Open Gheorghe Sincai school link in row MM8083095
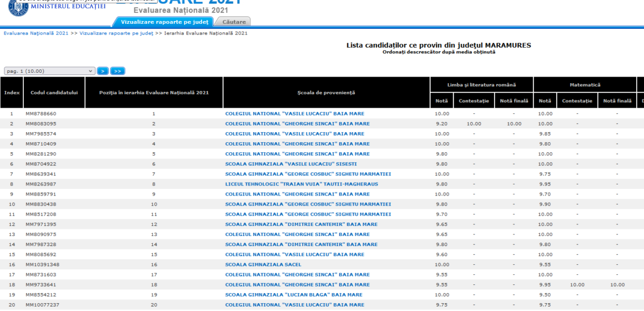This screenshot has width=644, height=311. point(298,124)
